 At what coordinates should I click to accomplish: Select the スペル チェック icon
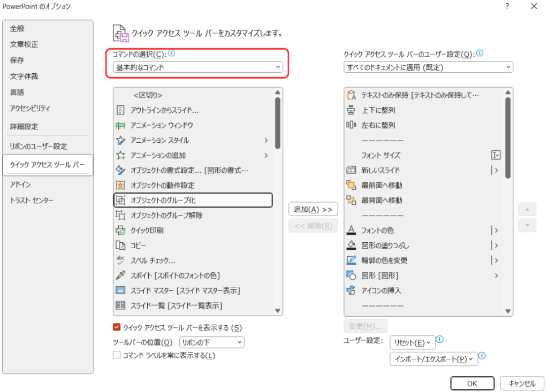click(x=120, y=260)
